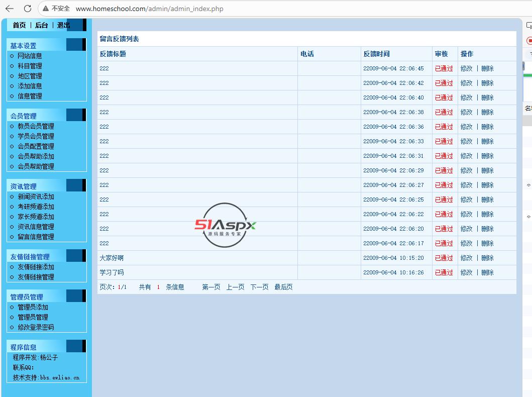Open 资讯信息管理 in the sidebar
This screenshot has width=532, height=397.
point(36,227)
